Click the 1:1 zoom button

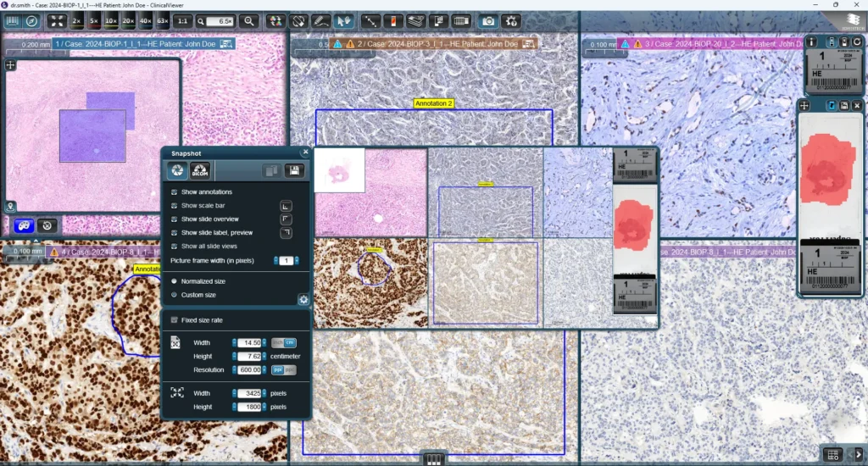point(182,21)
